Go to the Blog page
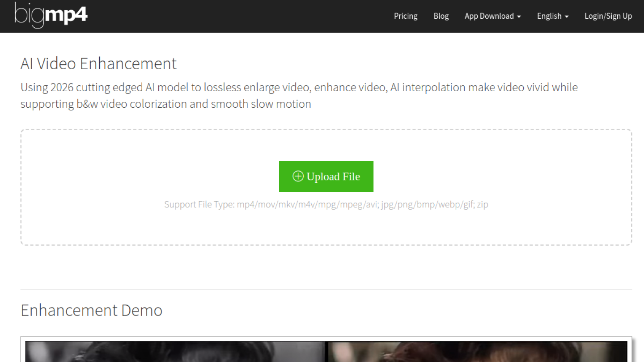Image resolution: width=644 pixels, height=362 pixels. pyautogui.click(x=441, y=16)
